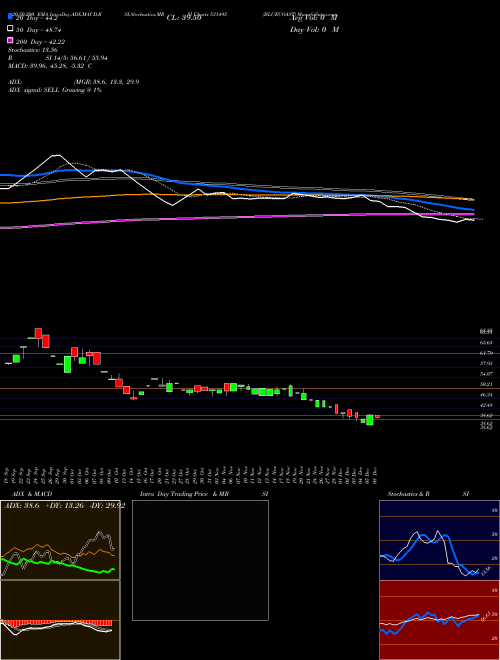Image resolution: width=500 pixels, height=660 pixels.
Task: Click the blue 20 Day legend swatch
Action: tap(10, 16)
